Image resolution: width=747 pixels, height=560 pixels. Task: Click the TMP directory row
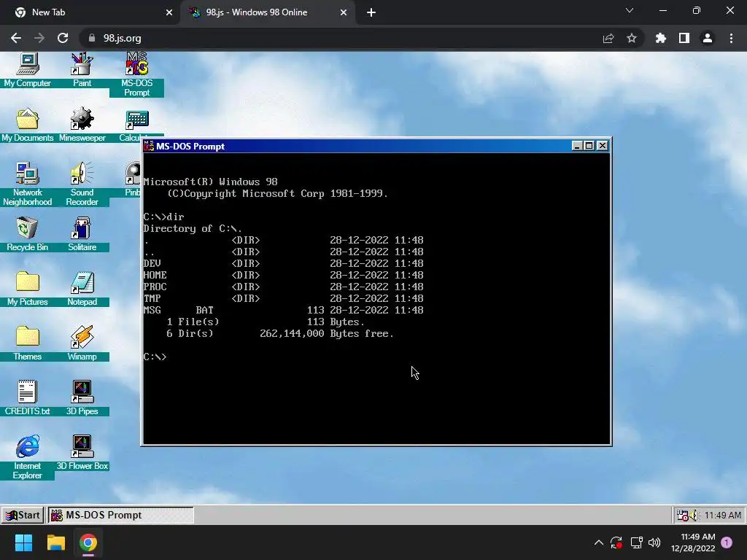click(284, 298)
